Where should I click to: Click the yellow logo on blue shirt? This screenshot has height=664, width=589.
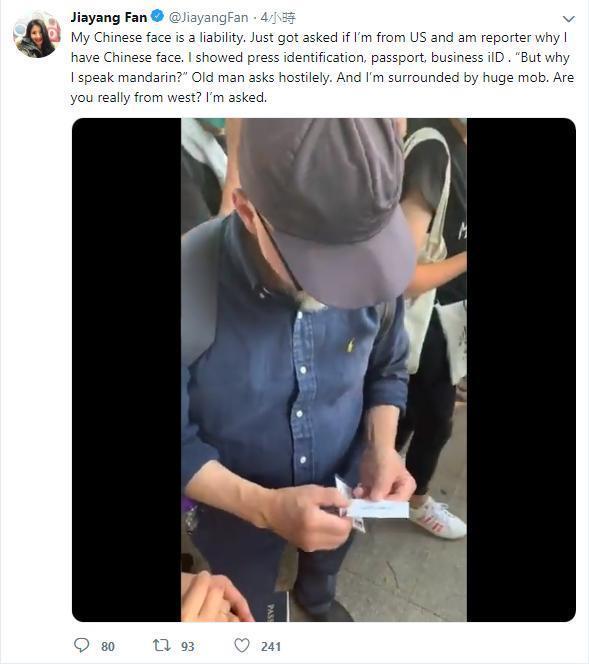pyautogui.click(x=350, y=345)
